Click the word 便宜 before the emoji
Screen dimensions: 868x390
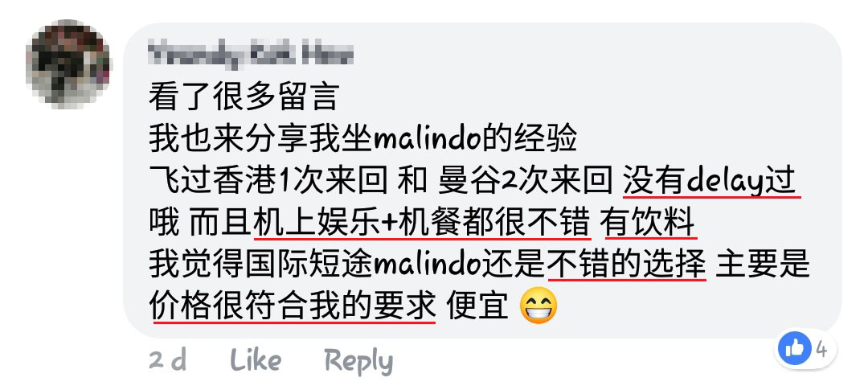[477, 307]
